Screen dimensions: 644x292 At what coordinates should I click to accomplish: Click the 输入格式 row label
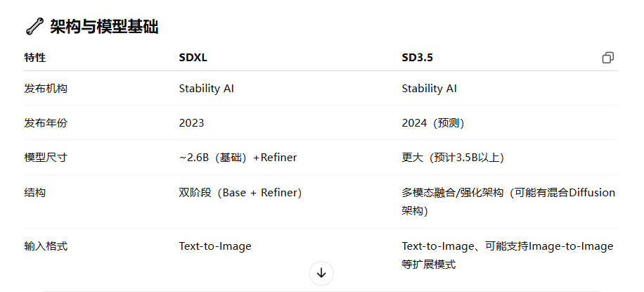pos(46,246)
